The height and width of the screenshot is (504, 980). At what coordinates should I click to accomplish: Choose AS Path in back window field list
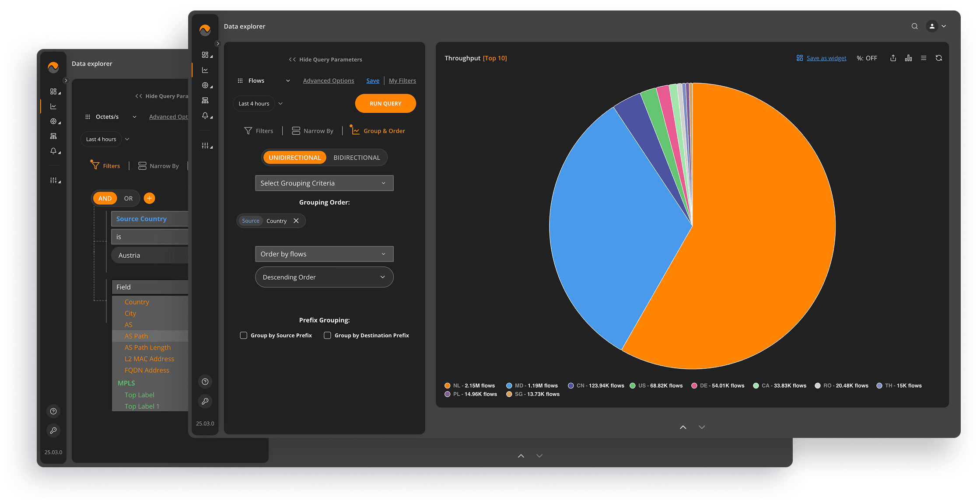click(150, 336)
